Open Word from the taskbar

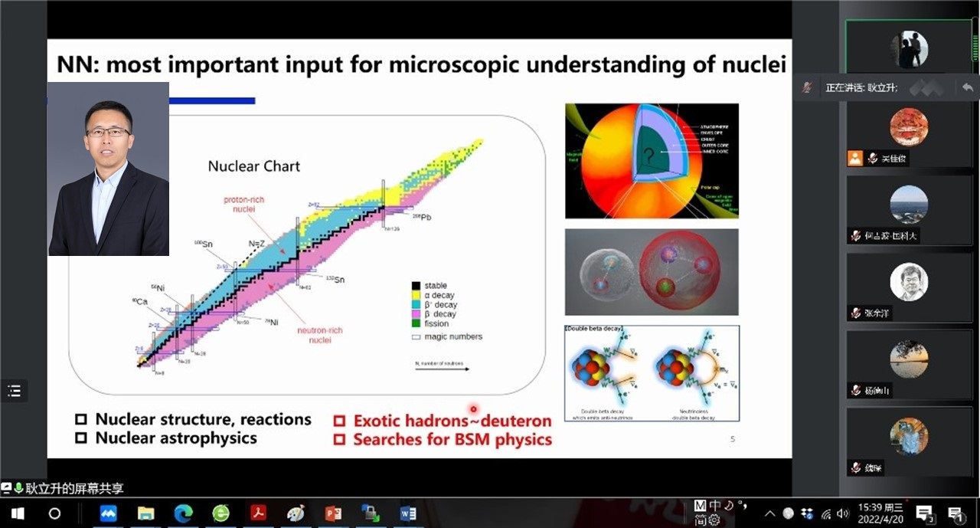[407, 513]
